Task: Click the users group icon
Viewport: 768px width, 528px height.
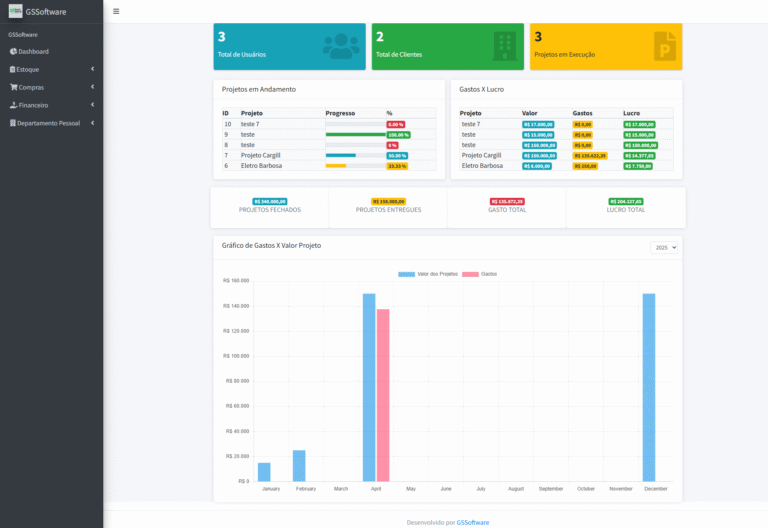Action: point(341,45)
